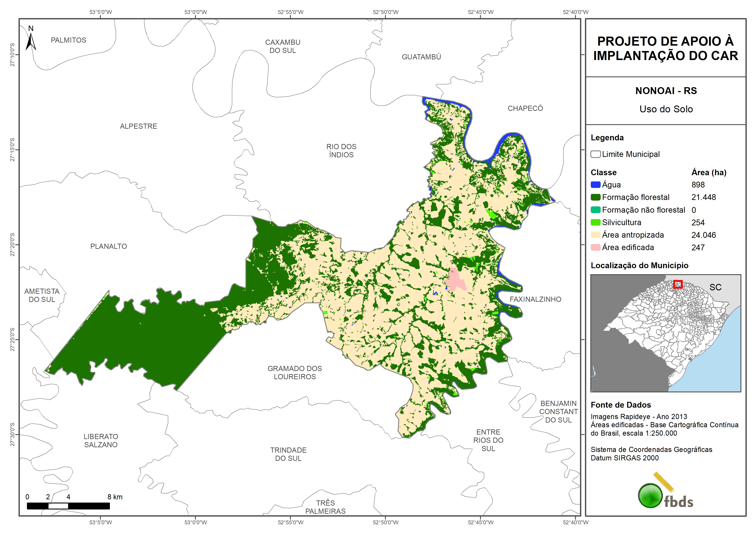
Task: Click the scale bar graphic
Action: 68,506
